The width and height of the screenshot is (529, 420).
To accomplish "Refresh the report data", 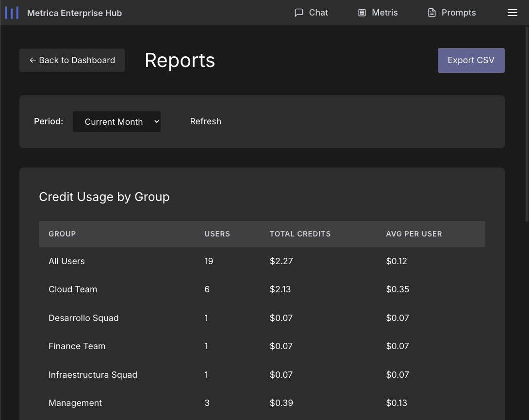I will (205, 121).
